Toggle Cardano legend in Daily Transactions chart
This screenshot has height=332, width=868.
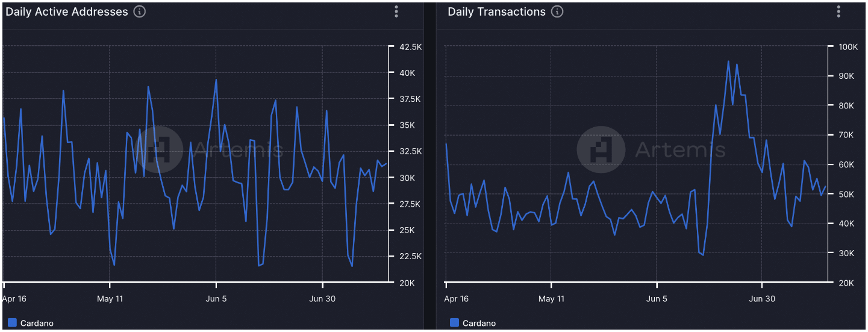(x=473, y=323)
